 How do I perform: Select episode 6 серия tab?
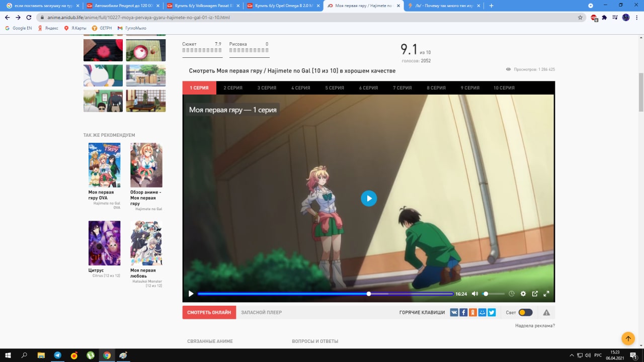pyautogui.click(x=368, y=88)
